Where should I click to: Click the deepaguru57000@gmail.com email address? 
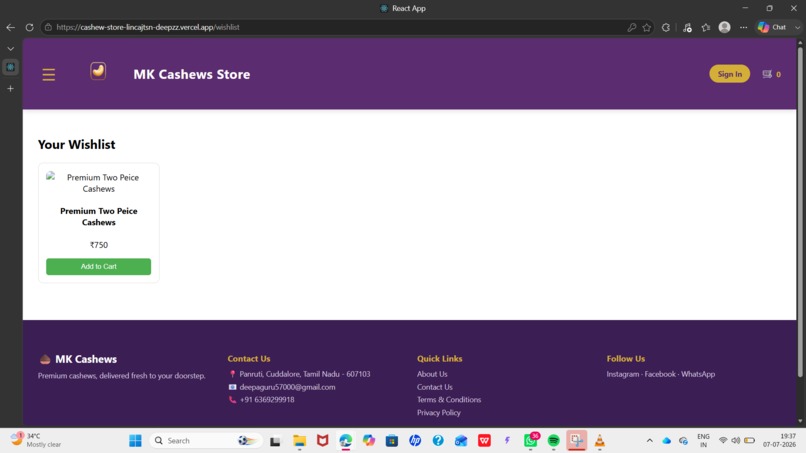[287, 387]
